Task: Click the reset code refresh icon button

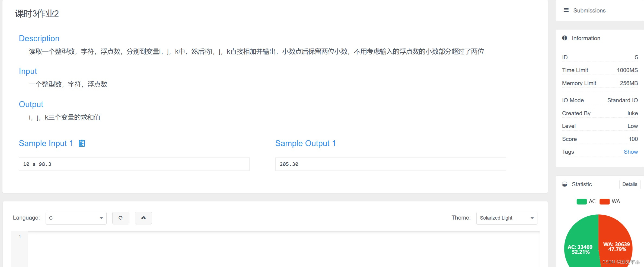Action: 121,218
